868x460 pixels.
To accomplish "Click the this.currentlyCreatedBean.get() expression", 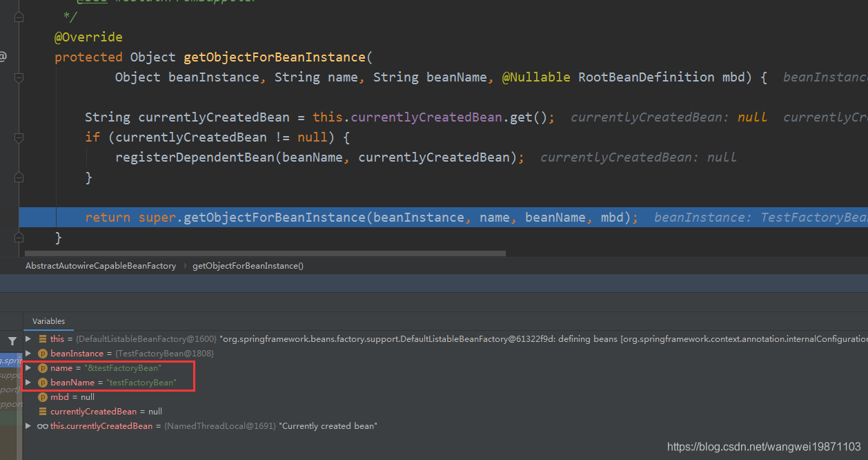I will (430, 117).
